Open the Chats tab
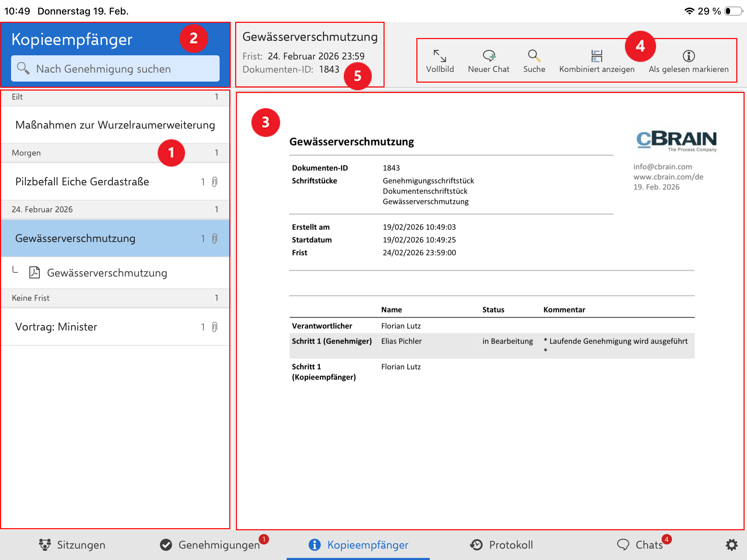This screenshot has width=747, height=560. pyautogui.click(x=641, y=545)
